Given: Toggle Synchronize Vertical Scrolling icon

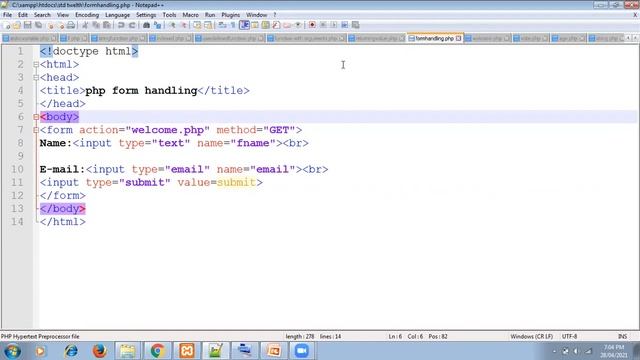Looking at the screenshot, I should pos(197,25).
